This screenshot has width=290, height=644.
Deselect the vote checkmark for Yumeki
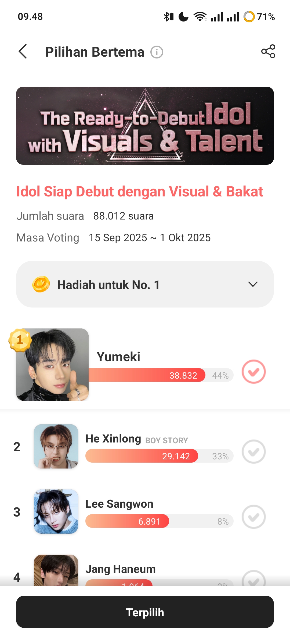(253, 372)
